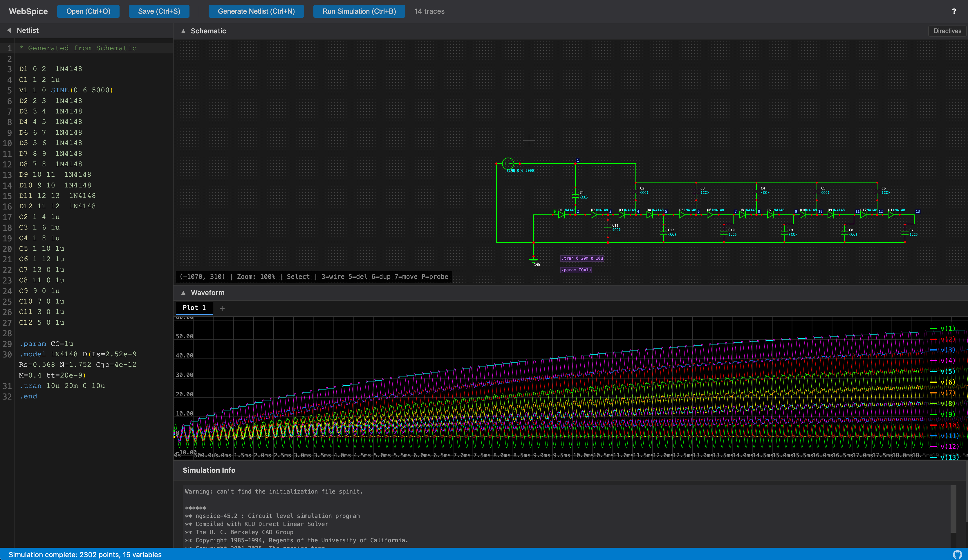This screenshot has width=968, height=560.
Task: Open help with the question mark icon
Action: pyautogui.click(x=954, y=11)
